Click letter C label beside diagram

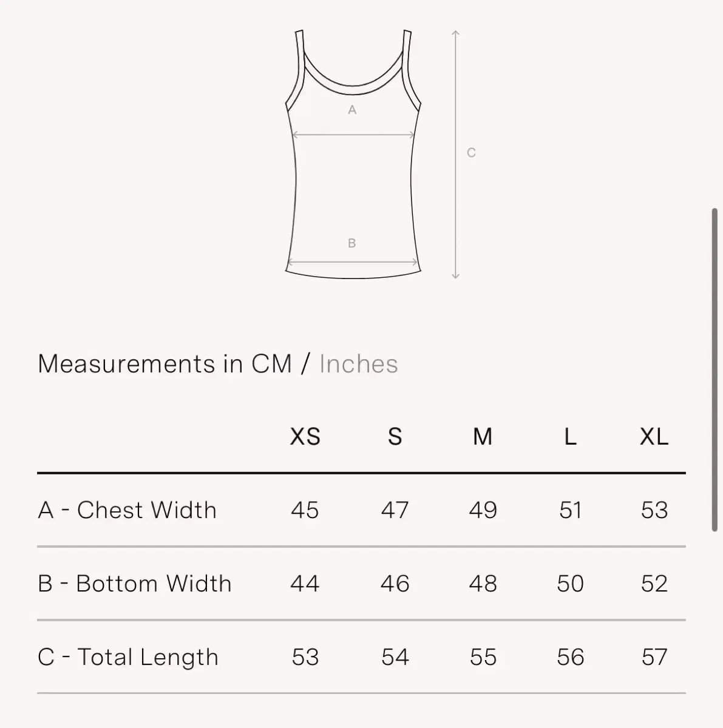tap(471, 153)
